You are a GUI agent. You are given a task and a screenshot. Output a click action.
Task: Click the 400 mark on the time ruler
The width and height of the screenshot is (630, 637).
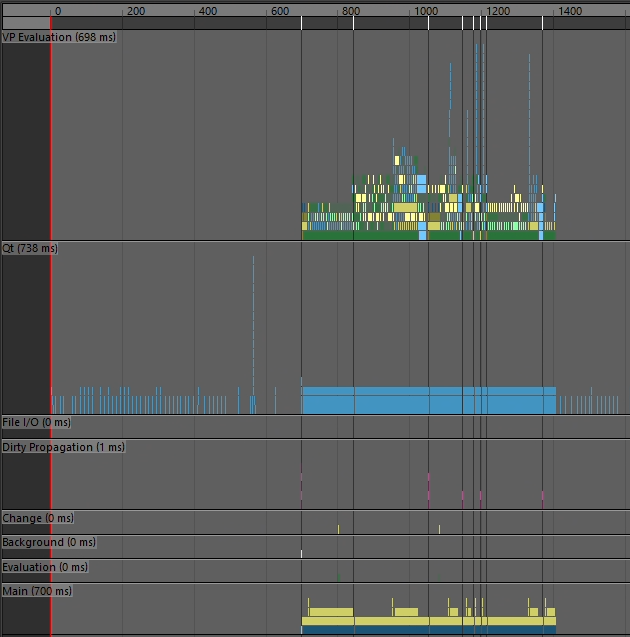pyautogui.click(x=208, y=11)
